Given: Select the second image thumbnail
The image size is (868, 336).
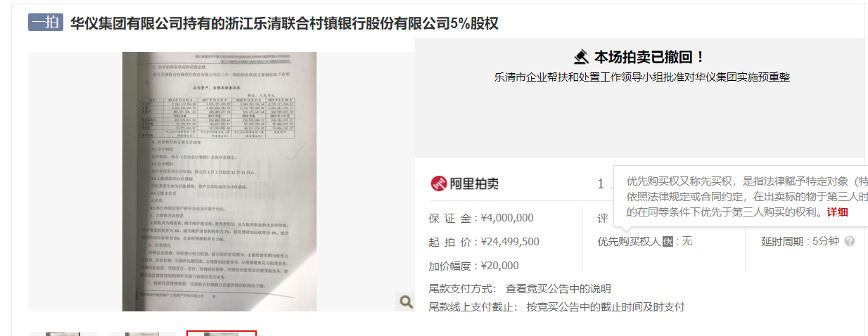Looking at the screenshot, I should 142,334.
